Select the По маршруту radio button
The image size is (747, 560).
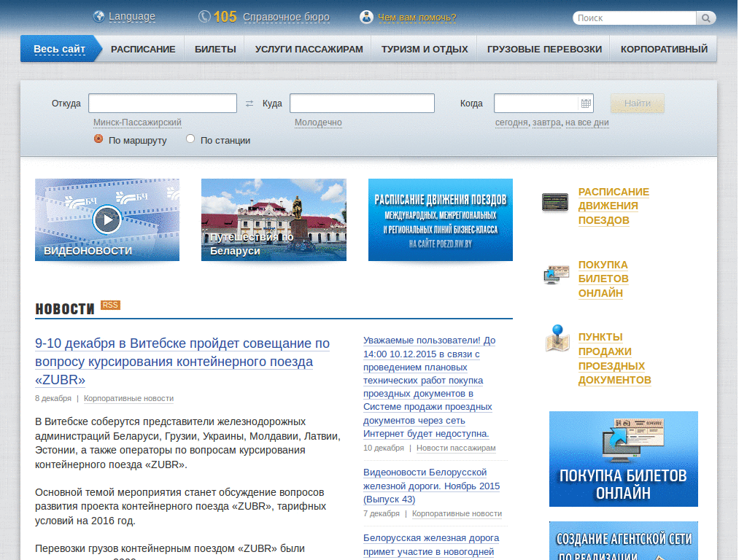[x=98, y=139]
